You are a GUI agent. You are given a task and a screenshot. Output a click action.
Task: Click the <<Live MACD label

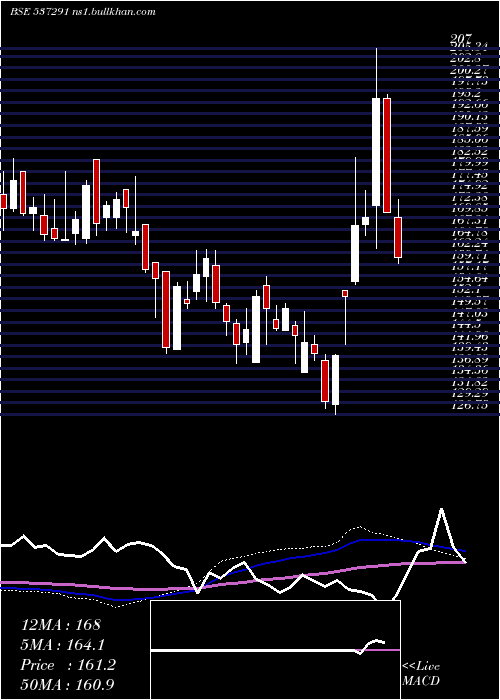tap(421, 674)
